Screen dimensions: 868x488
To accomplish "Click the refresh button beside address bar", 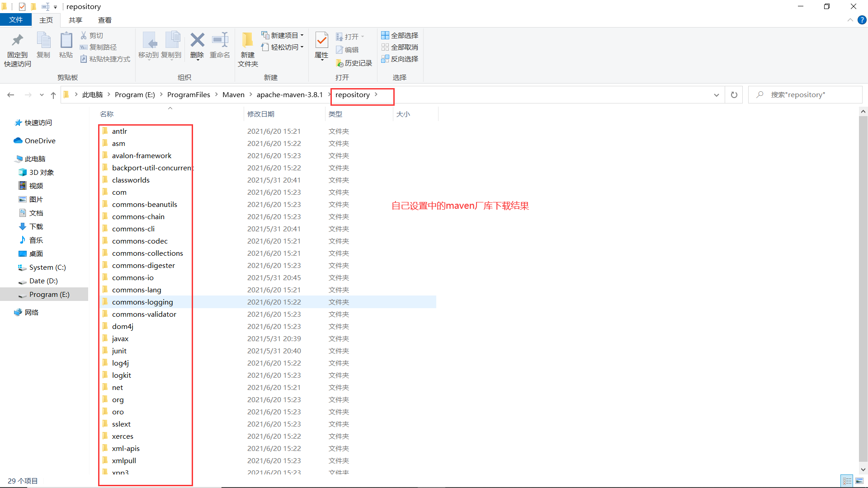I will click(734, 95).
